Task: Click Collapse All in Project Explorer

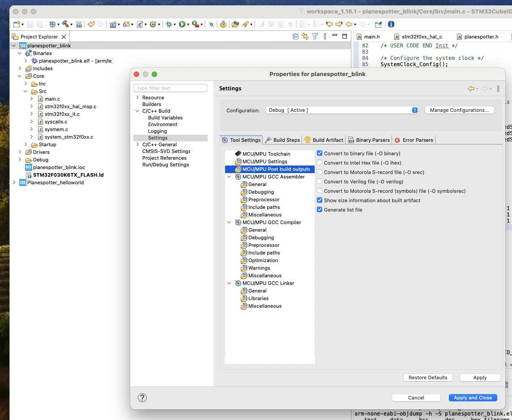Action: click(295, 37)
